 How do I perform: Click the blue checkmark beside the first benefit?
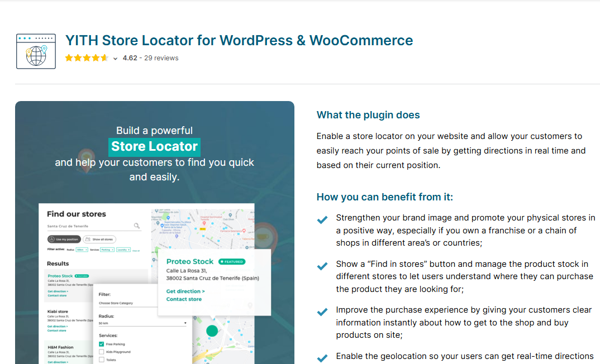pyautogui.click(x=322, y=220)
